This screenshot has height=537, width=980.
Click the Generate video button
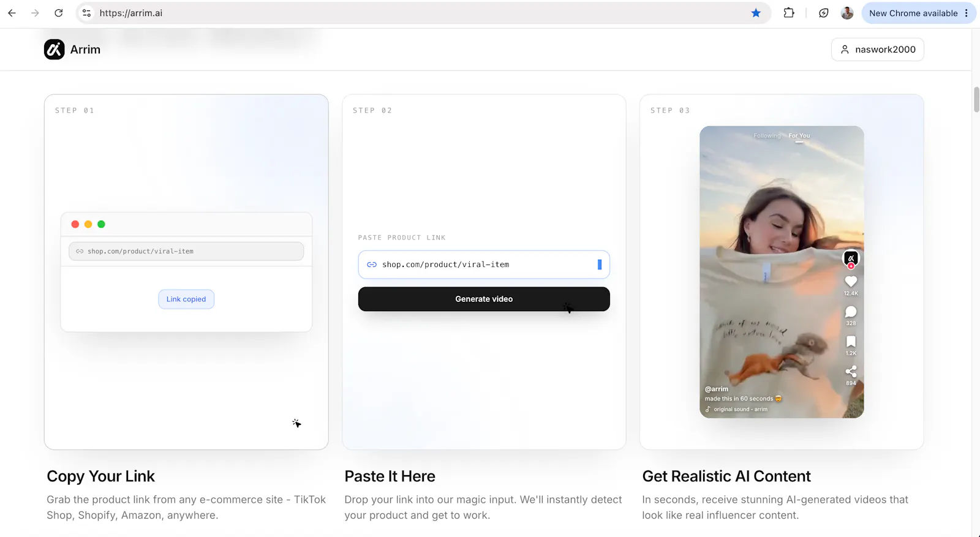484,299
